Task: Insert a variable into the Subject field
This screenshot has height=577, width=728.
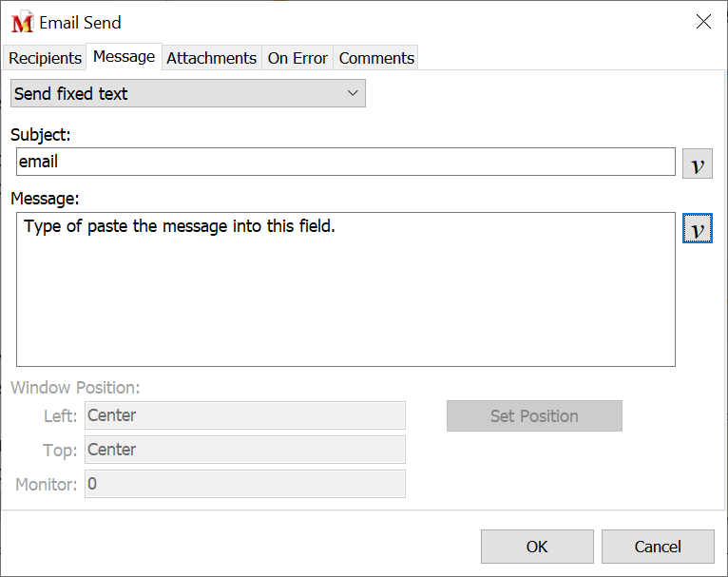Action: (x=698, y=163)
